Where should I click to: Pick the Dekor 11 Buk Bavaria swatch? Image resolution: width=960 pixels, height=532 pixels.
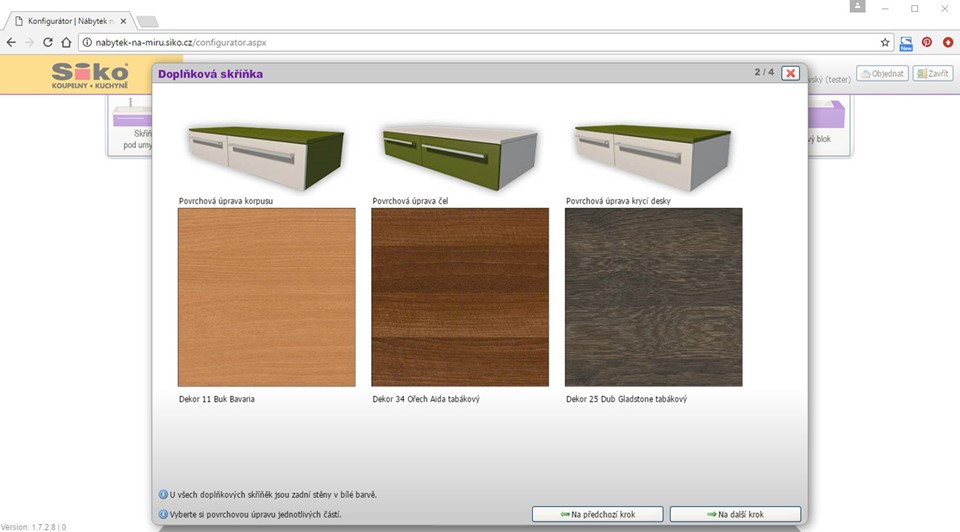266,297
